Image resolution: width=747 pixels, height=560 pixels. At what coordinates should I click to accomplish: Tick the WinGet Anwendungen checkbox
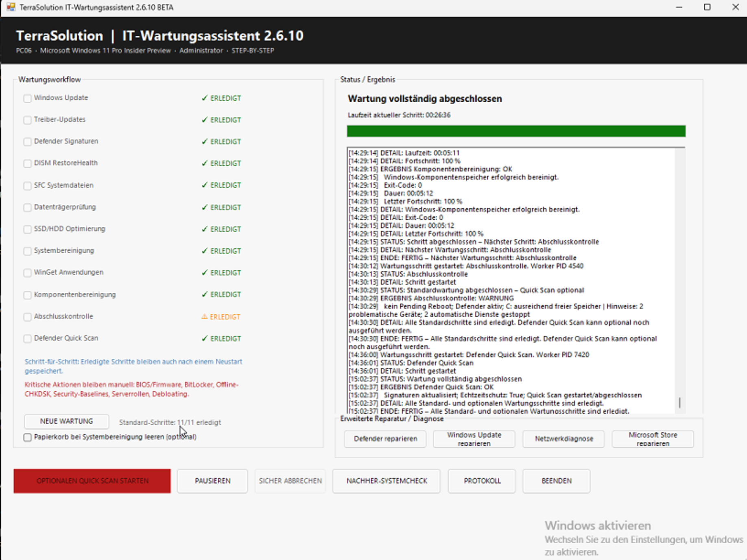[27, 273]
